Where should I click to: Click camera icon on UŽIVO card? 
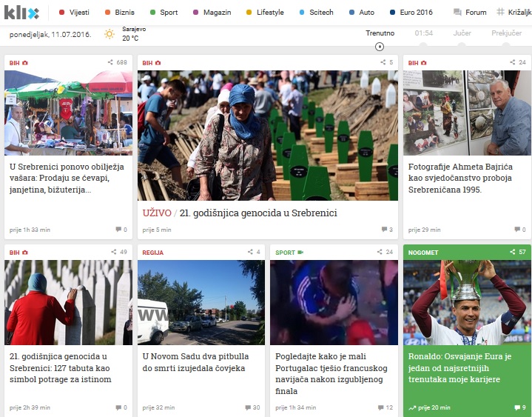[x=158, y=63]
